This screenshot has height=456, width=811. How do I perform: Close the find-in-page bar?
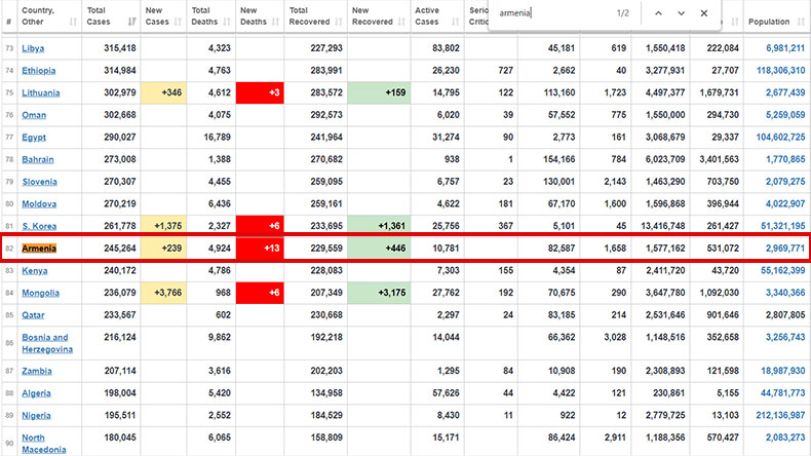(704, 13)
